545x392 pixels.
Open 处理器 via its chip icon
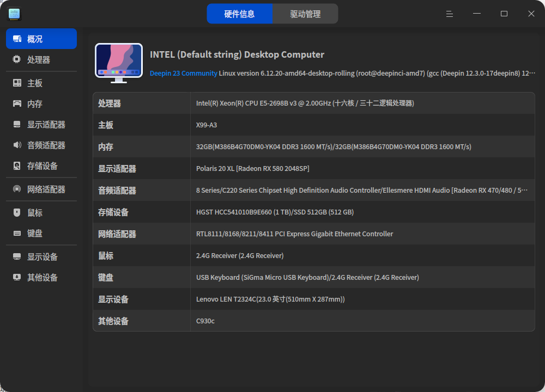coord(17,59)
